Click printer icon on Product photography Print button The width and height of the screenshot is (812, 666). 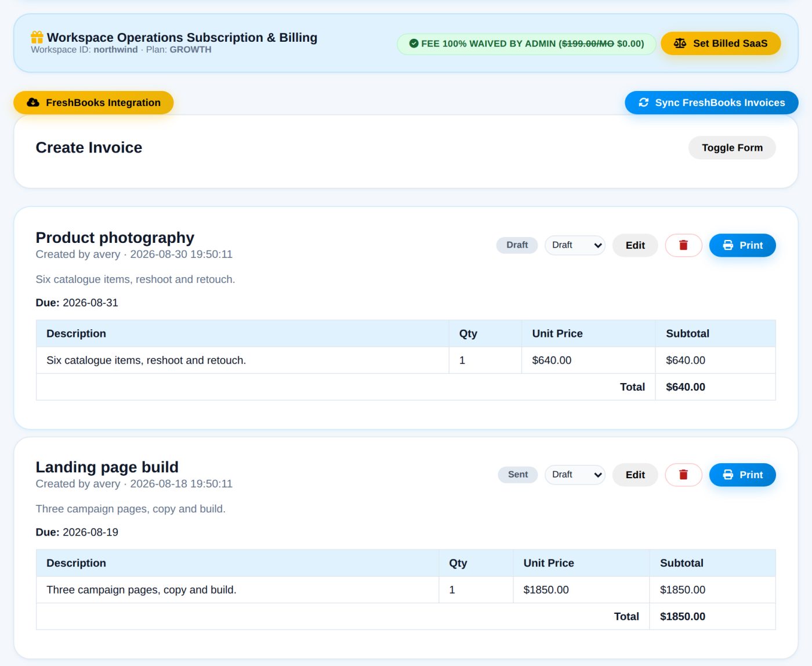[x=728, y=245]
